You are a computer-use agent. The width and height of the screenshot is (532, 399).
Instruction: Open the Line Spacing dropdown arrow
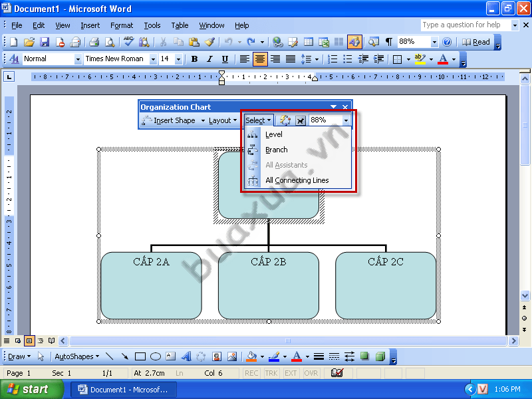317,59
